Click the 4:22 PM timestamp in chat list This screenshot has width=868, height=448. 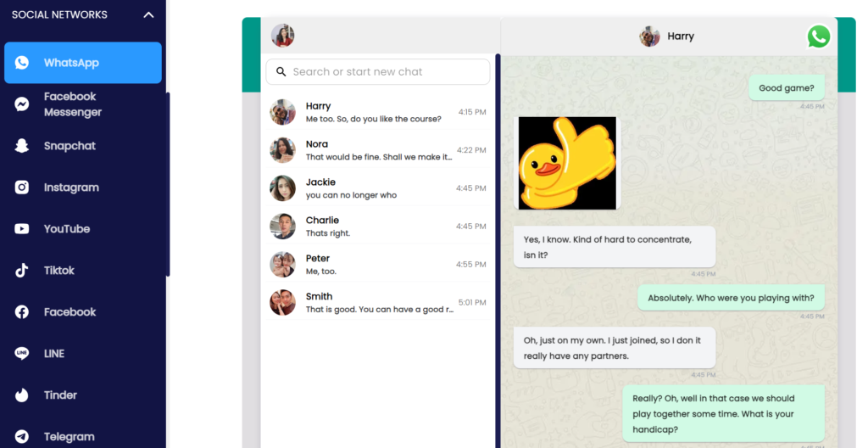coord(471,150)
